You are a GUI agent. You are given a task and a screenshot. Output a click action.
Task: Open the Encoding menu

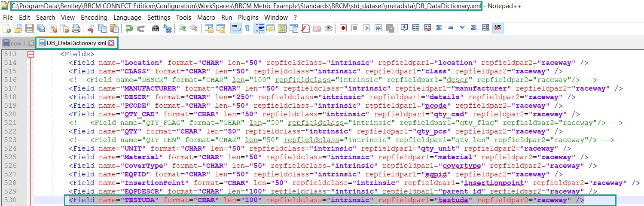[x=94, y=18]
